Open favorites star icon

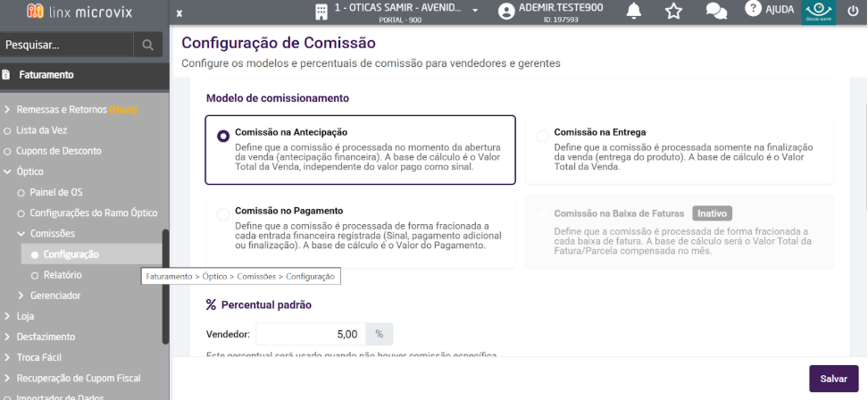673,11
